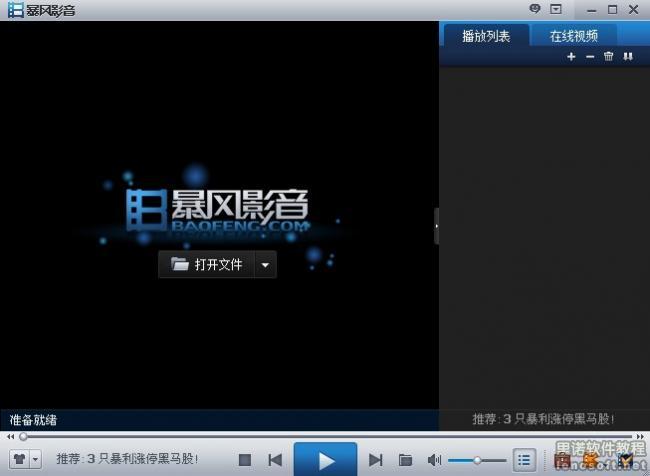Click the orange icon in the bottom toolbar

[x=591, y=460]
